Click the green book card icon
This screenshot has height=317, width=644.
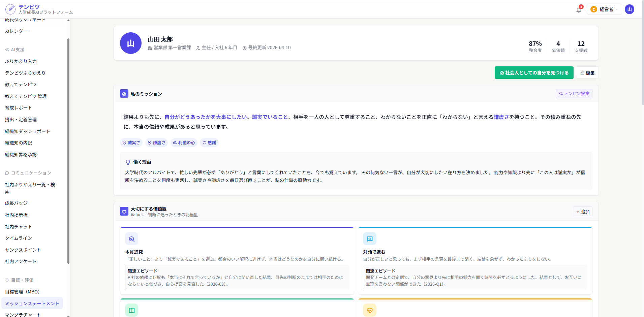coord(131,310)
